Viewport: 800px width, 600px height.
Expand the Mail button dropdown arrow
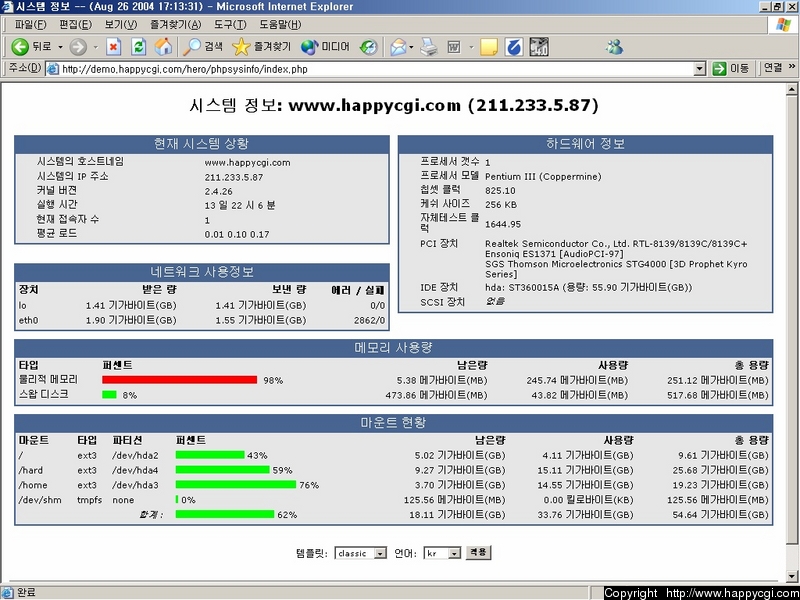[x=411, y=47]
